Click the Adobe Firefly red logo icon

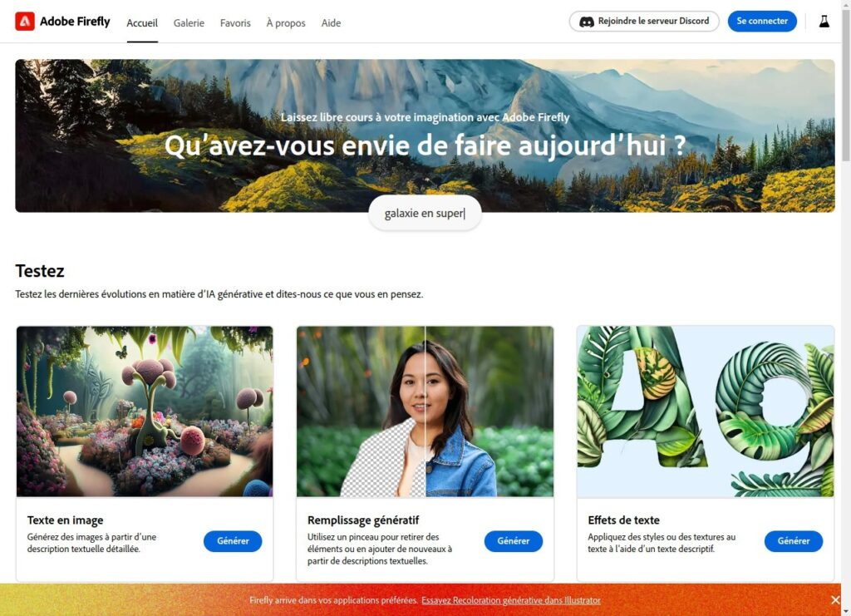(x=25, y=21)
